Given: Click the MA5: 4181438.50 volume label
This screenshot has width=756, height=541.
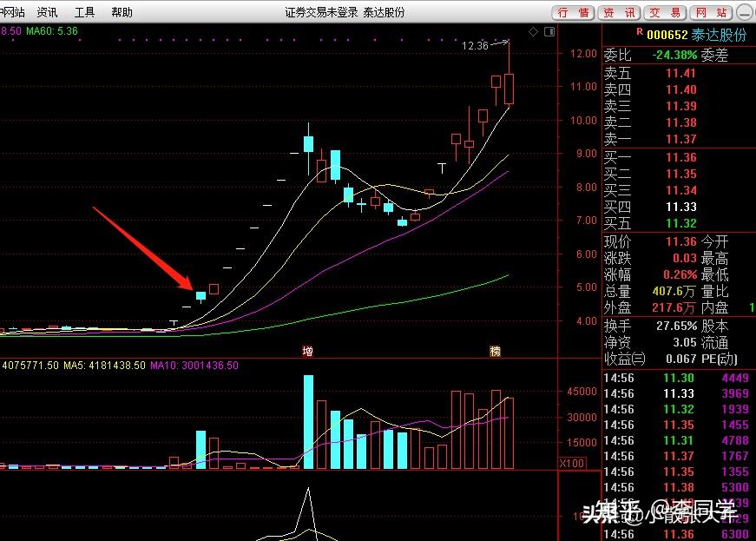Looking at the screenshot, I should point(104,366).
